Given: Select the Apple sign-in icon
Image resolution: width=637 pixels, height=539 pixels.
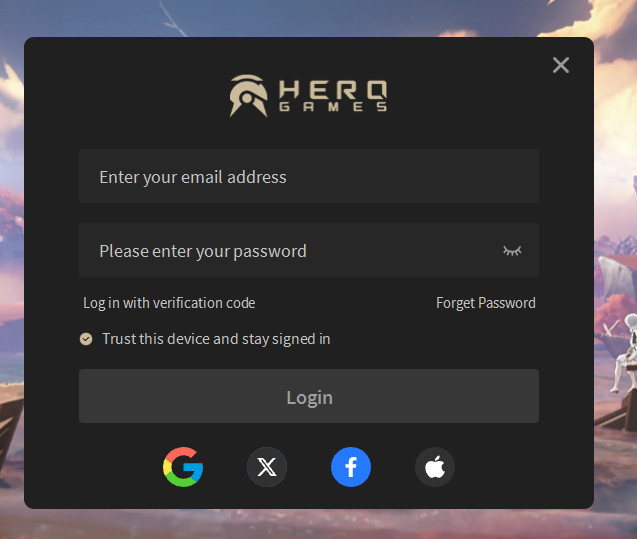Looking at the screenshot, I should (435, 467).
